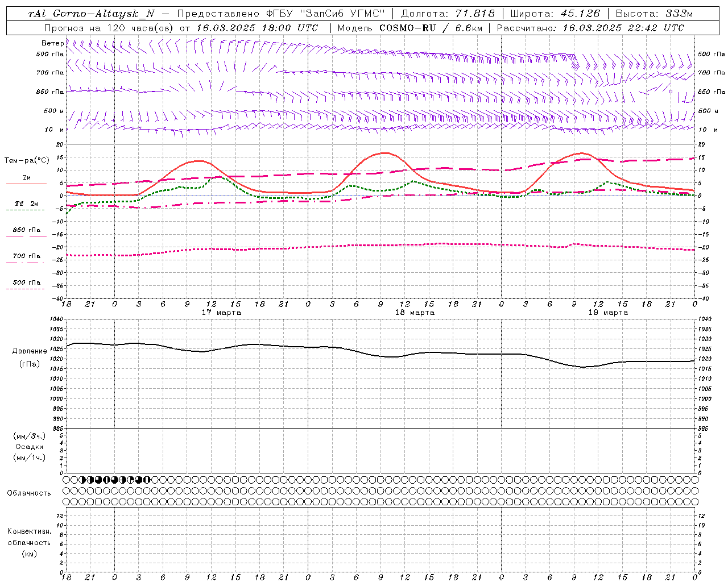The width and height of the screenshot is (728, 582).
Task: Click the Высота: 333м field
Action: point(654,14)
